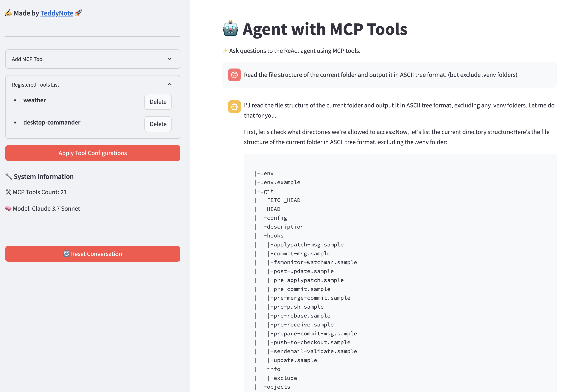Click the wrench icon beside System Information

point(8,176)
